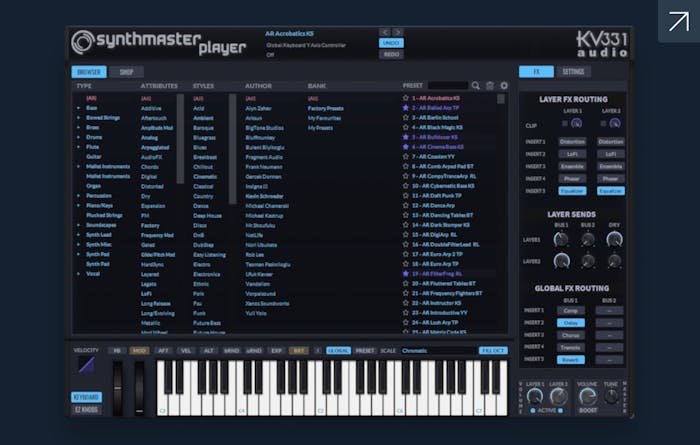This screenshot has height=445, width=700.
Task: Click the EZ Knobs button
Action: point(85,410)
